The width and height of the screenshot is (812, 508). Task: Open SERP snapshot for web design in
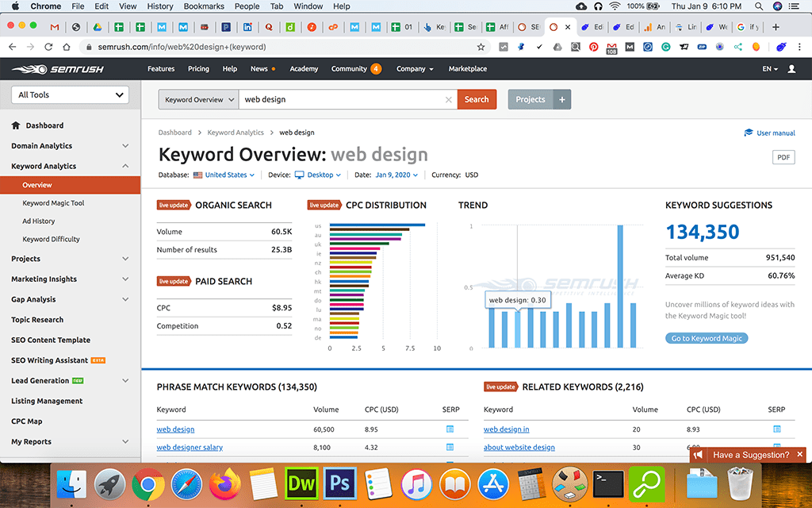776,429
